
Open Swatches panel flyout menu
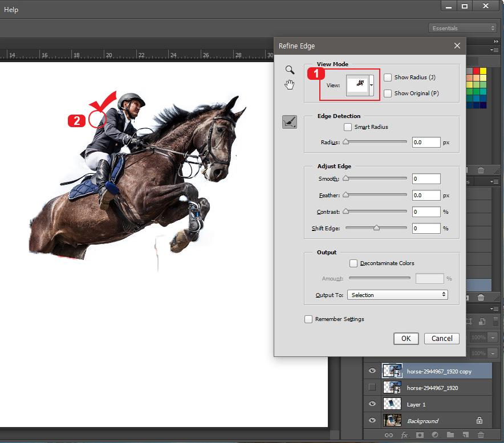tap(495, 50)
